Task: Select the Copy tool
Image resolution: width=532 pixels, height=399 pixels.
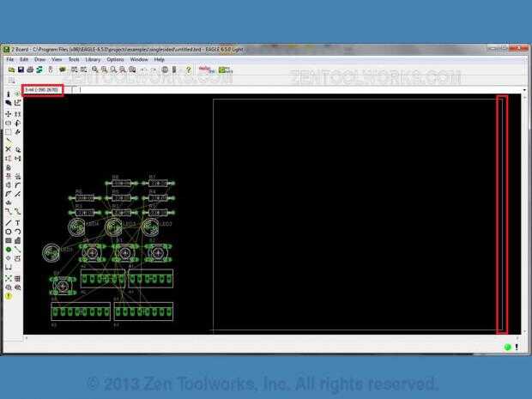Action: coord(18,114)
